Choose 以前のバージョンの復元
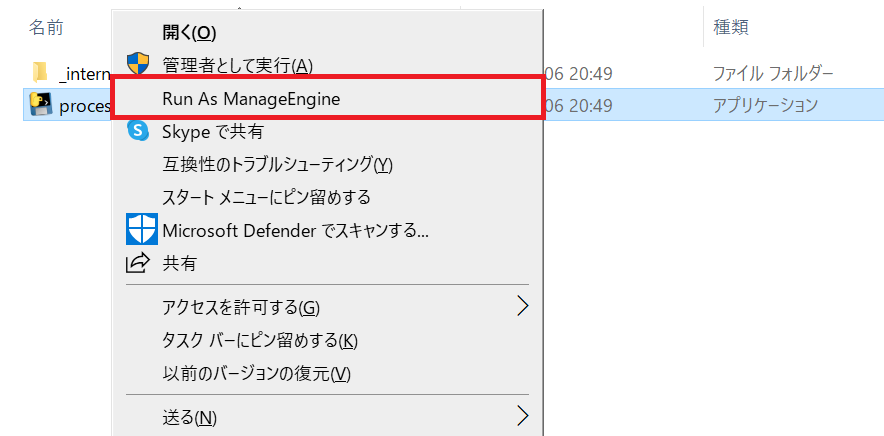Viewport: 884px width, 436px height. click(x=256, y=374)
